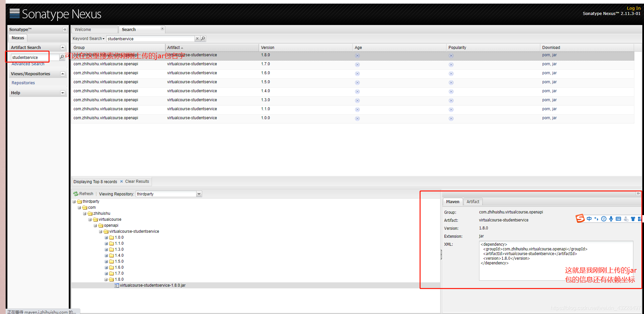Close the Search tab

coord(162,29)
